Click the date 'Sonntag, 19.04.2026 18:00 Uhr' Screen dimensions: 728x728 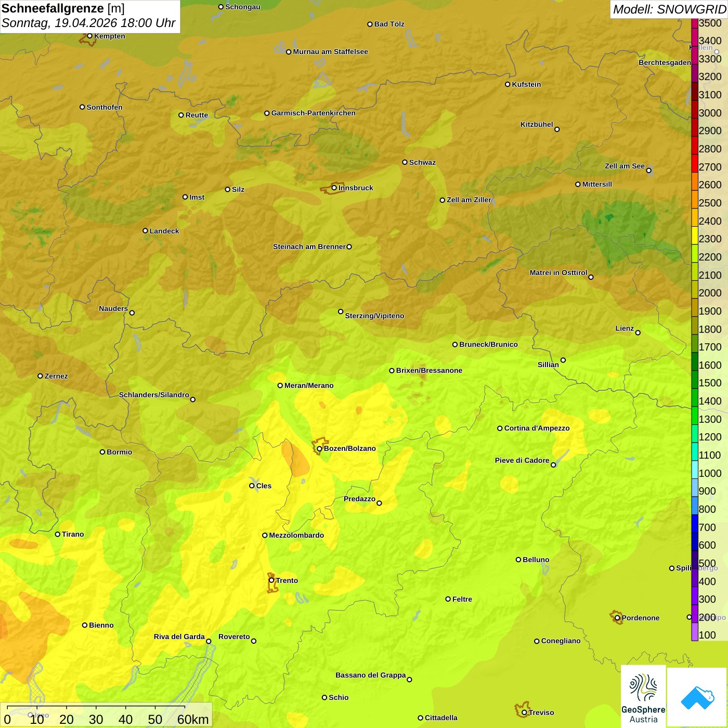[88, 23]
